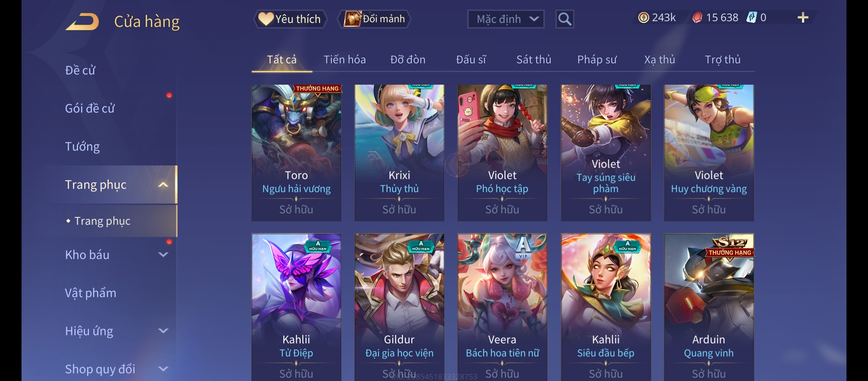Collapse the Trang phục sidebar section
Viewport: 868px width, 381px height.
coord(163,185)
